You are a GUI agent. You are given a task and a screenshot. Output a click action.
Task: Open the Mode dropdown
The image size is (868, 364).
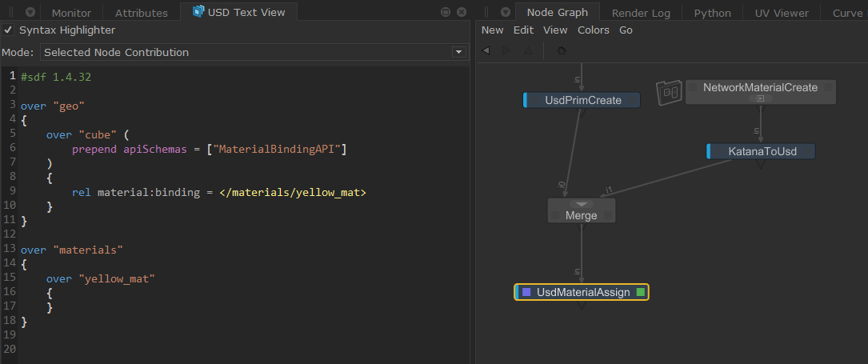tap(458, 52)
